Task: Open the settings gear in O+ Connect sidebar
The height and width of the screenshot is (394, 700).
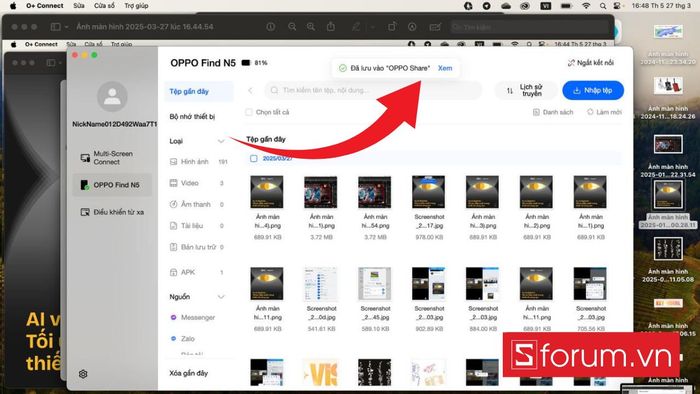Action: click(x=83, y=374)
